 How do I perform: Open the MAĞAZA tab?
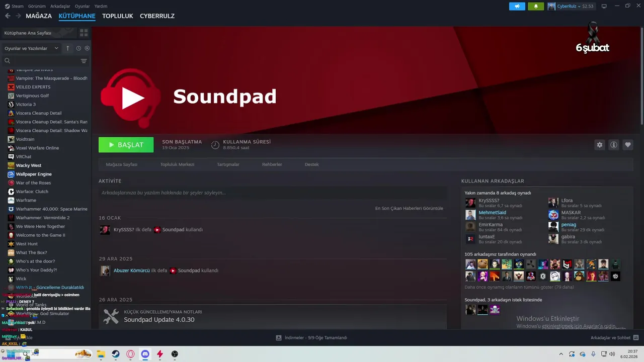coord(39,16)
